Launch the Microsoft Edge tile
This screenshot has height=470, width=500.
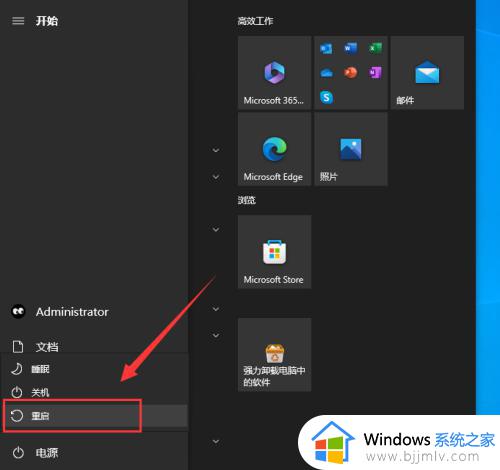point(274,149)
